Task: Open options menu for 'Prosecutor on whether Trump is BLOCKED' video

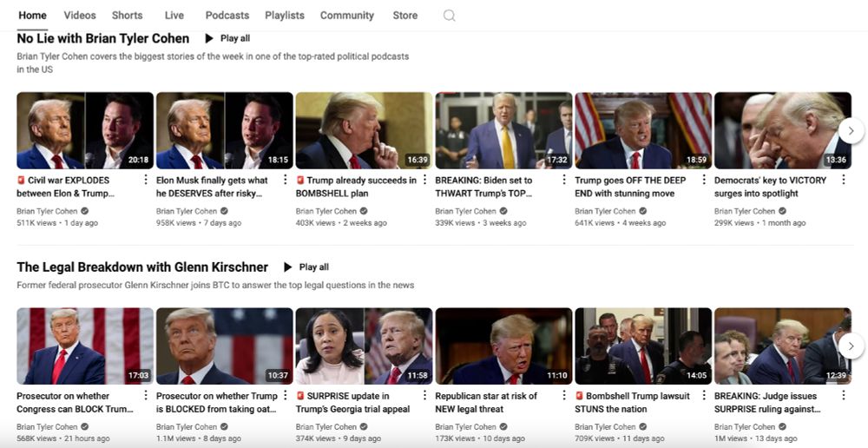Action: pyautogui.click(x=285, y=395)
